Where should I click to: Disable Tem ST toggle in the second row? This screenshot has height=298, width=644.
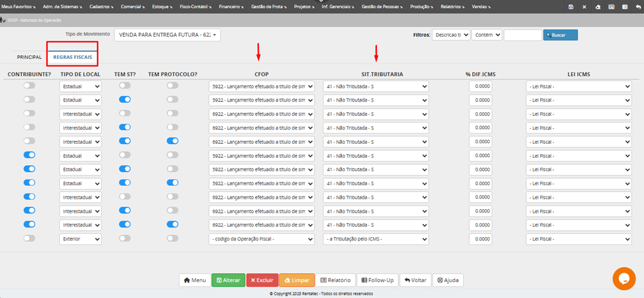(125, 100)
